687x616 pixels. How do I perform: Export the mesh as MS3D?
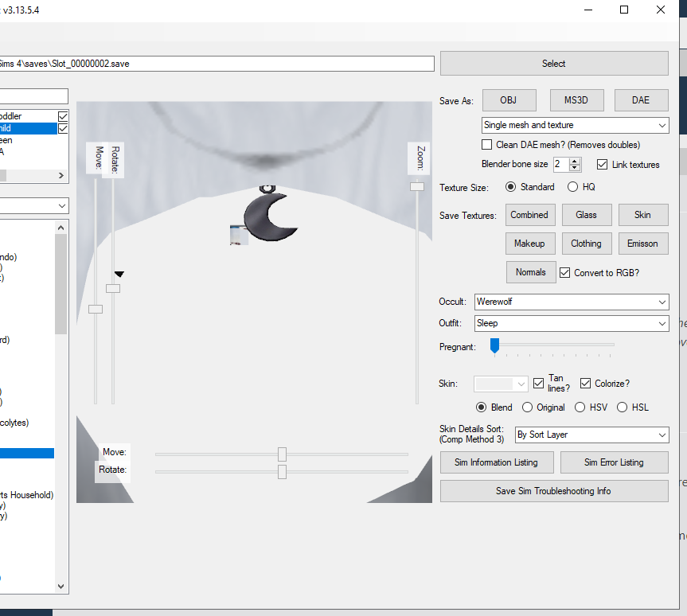pos(576,99)
